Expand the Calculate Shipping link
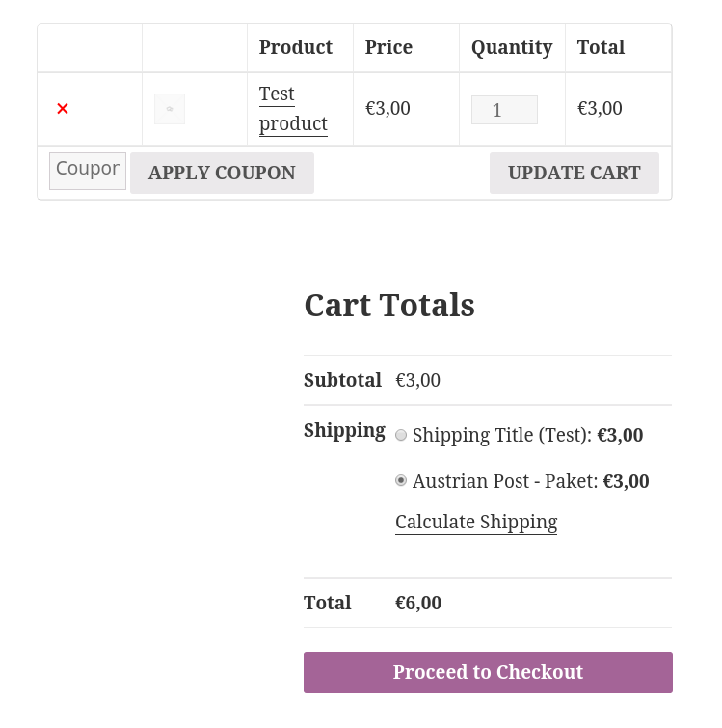722x728 pixels. [x=476, y=522]
